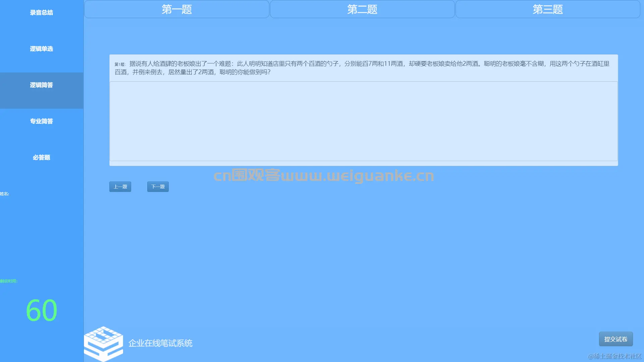Select the 第三题 tab

548,9
